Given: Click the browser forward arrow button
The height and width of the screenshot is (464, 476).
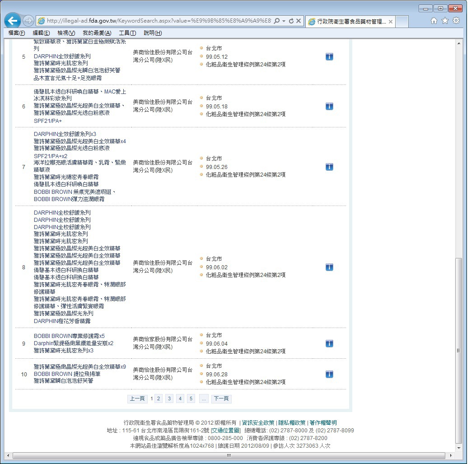Looking at the screenshot, I should tap(28, 21).
